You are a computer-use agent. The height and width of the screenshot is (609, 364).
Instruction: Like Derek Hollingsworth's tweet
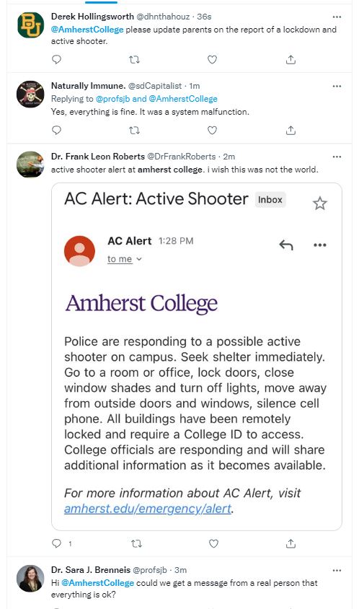[212, 59]
